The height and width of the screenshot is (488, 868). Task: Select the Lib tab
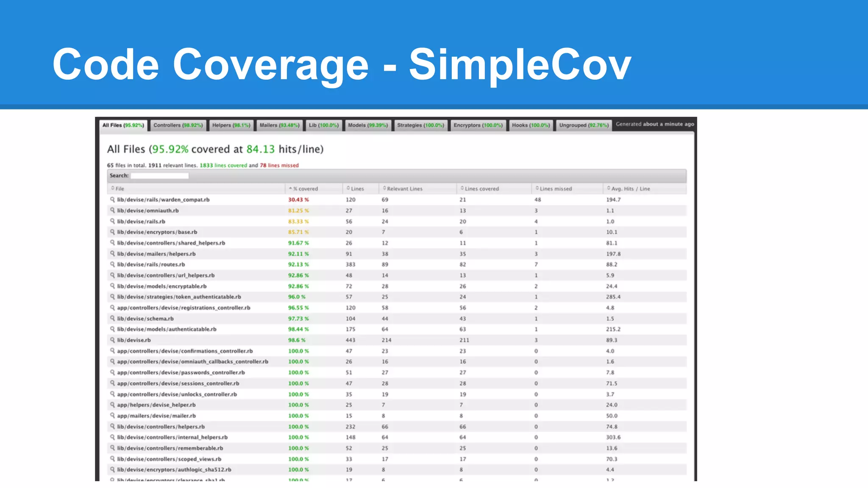323,125
